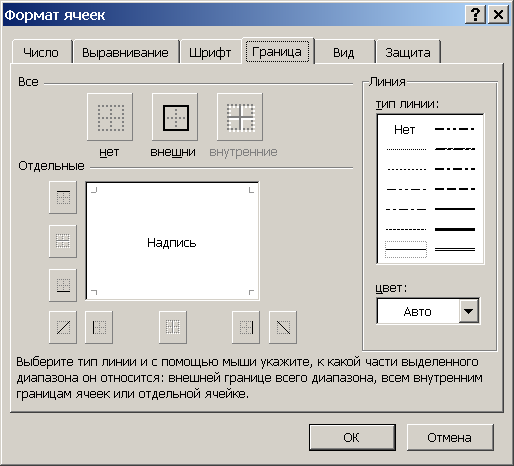514x466 pixels.
Task: Choose the thin dashed line style
Action: tap(406, 229)
